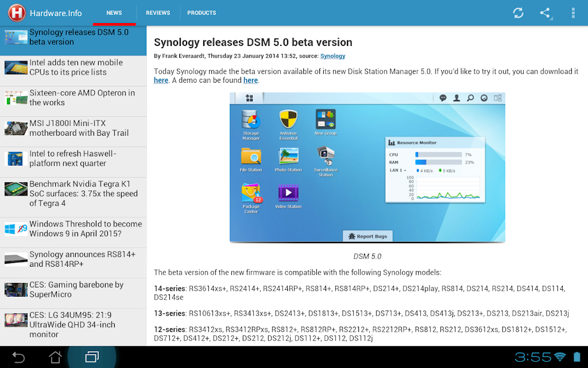Tap the 3:55 clock in status bar
Image resolution: width=588 pixels, height=368 pixels.
coord(533,356)
